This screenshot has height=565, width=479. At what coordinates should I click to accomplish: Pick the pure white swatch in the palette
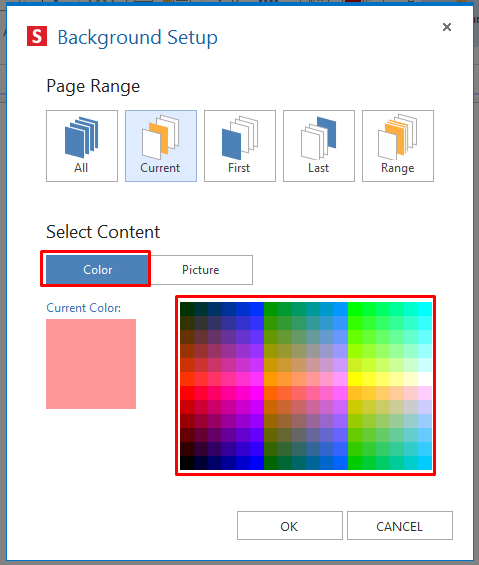[x=425, y=379]
